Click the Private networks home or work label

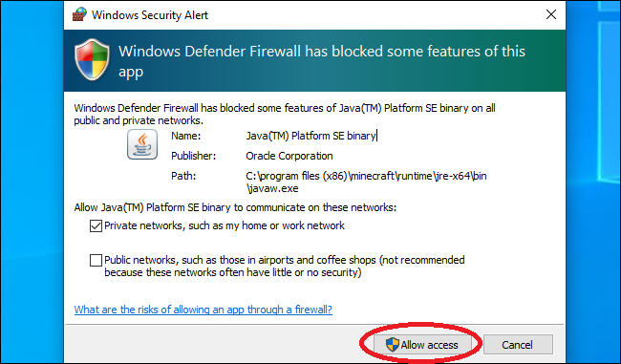tap(225, 225)
